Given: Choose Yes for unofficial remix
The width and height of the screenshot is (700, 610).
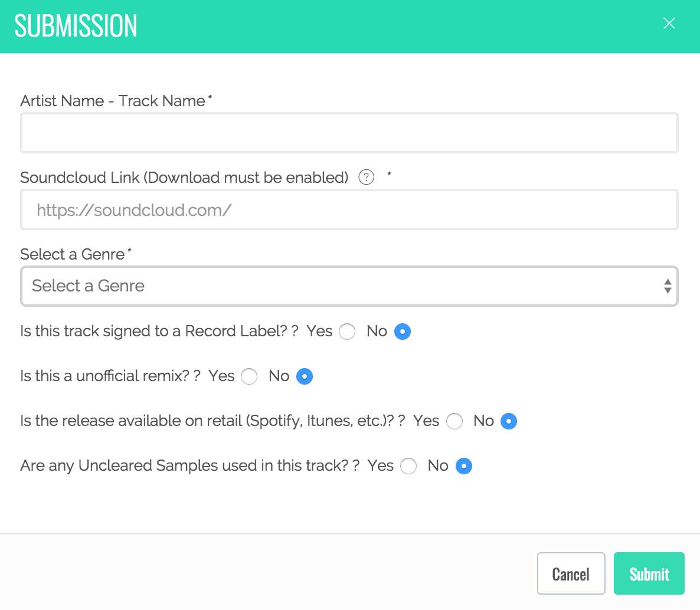Looking at the screenshot, I should [249, 376].
